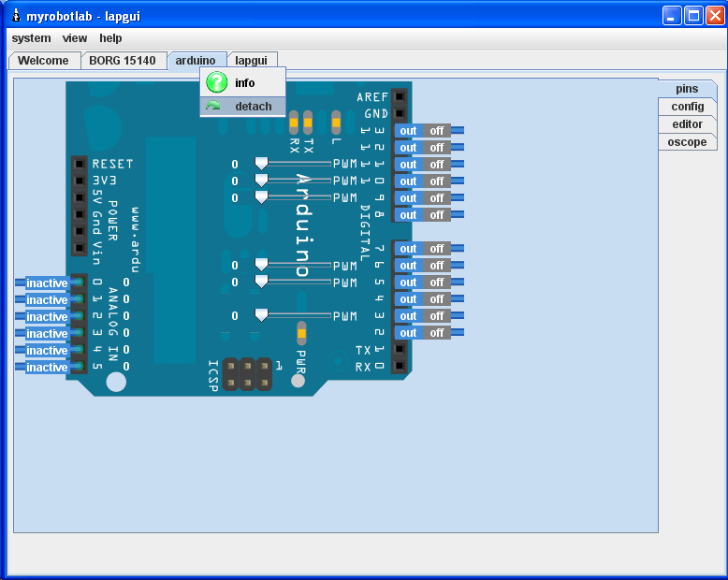Toggle pin 10 off state button
The image size is (728, 580).
[437, 181]
